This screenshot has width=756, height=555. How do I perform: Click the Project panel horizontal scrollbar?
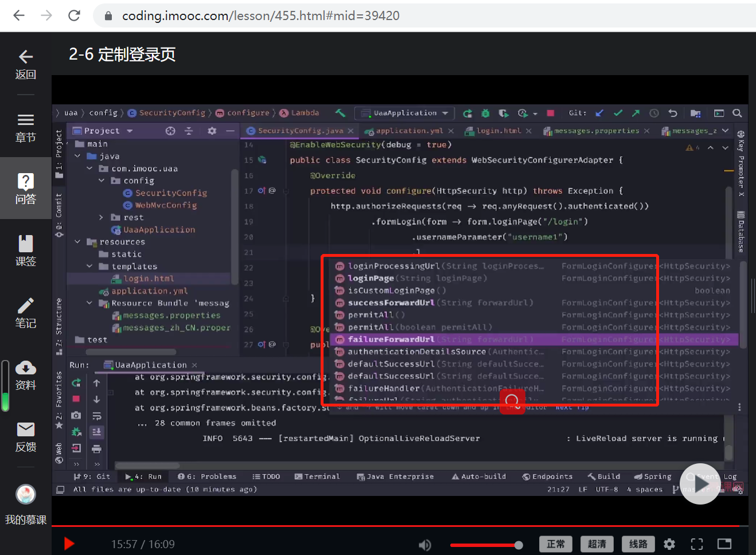131,352
